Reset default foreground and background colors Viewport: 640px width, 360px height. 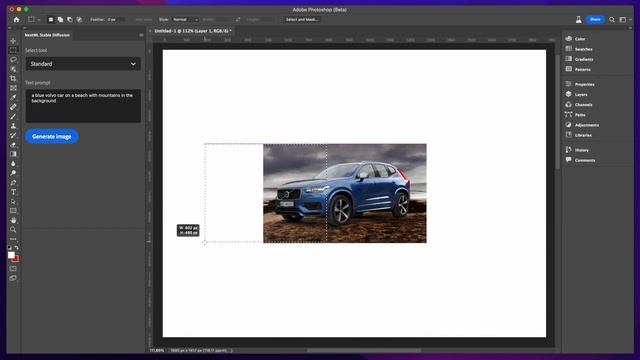coord(10,247)
